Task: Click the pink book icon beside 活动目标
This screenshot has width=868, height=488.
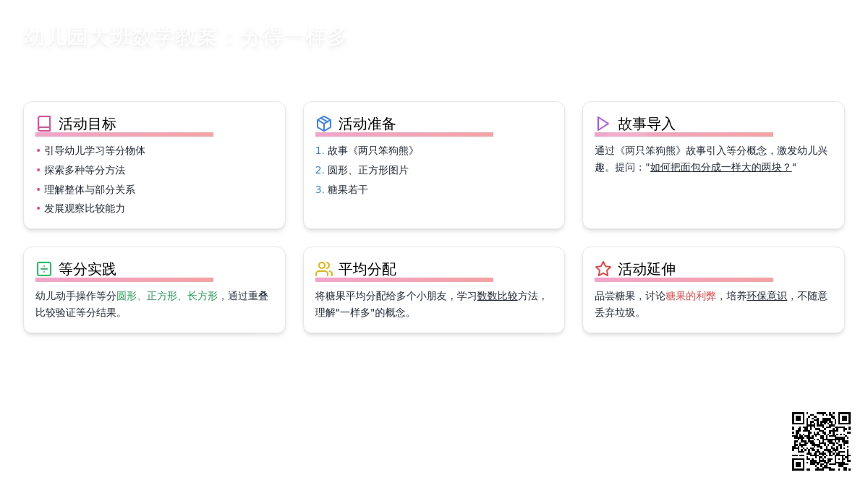Action: click(x=44, y=123)
